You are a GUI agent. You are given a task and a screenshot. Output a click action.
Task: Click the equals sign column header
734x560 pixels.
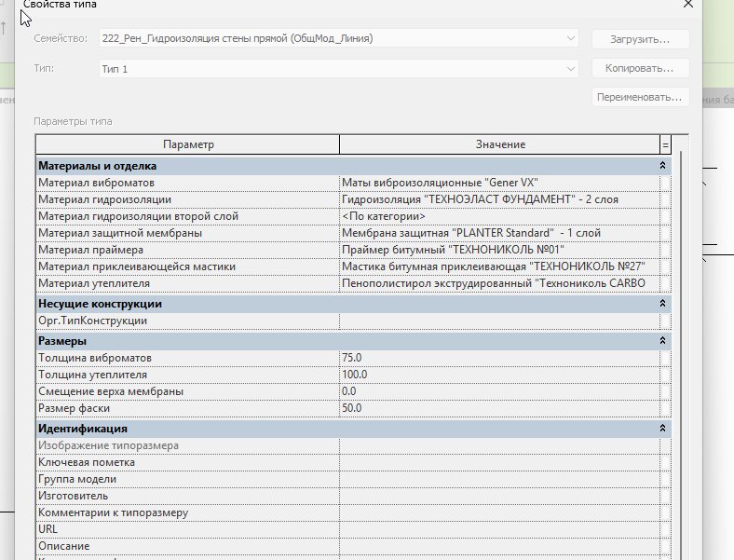(665, 144)
